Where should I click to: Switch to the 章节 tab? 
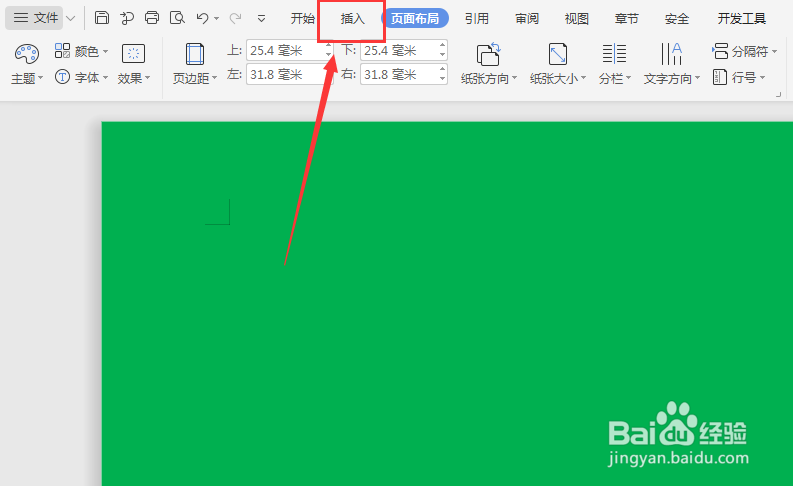pos(627,19)
